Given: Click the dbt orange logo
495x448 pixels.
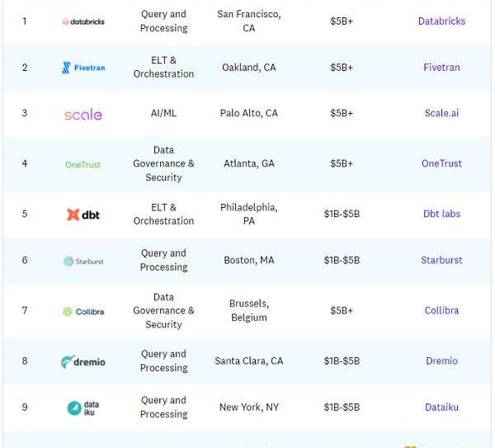Looking at the screenshot, I should [83, 215].
